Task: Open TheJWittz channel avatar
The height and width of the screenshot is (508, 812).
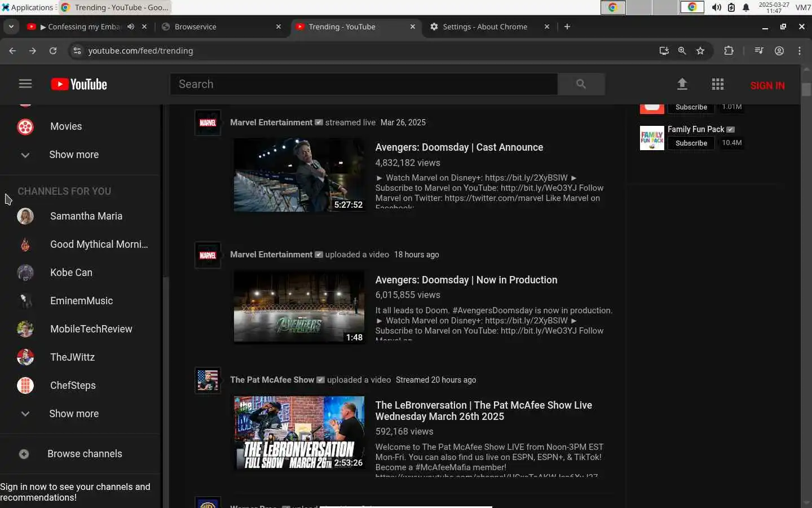Action: tap(25, 357)
